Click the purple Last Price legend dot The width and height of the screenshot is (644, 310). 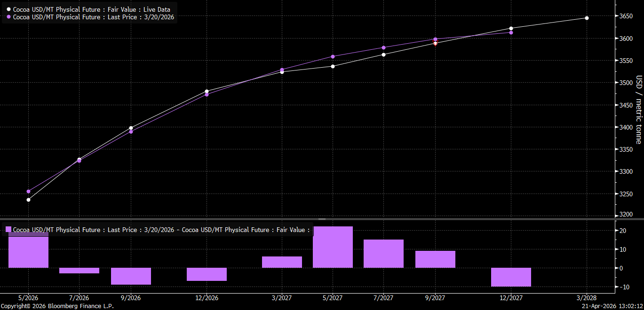click(8, 17)
